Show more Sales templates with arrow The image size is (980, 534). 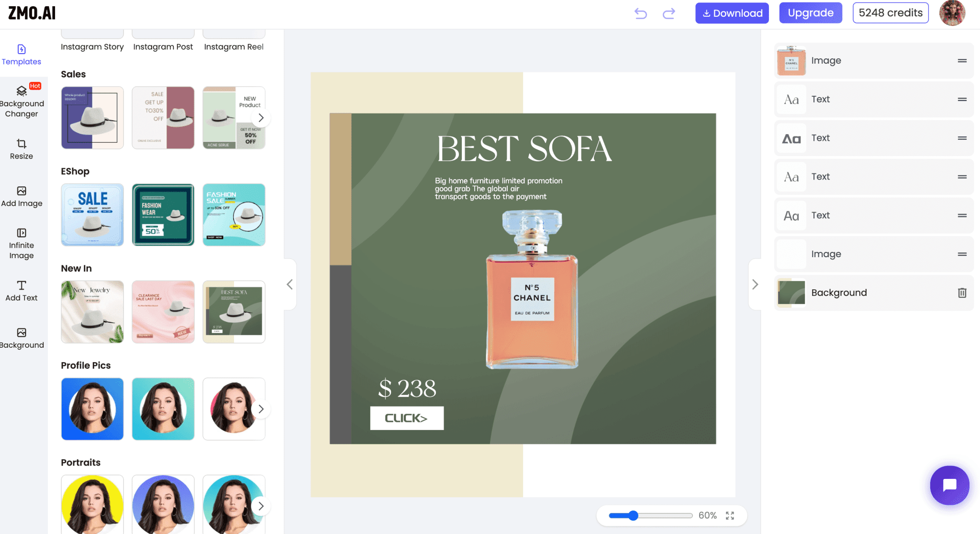261,118
